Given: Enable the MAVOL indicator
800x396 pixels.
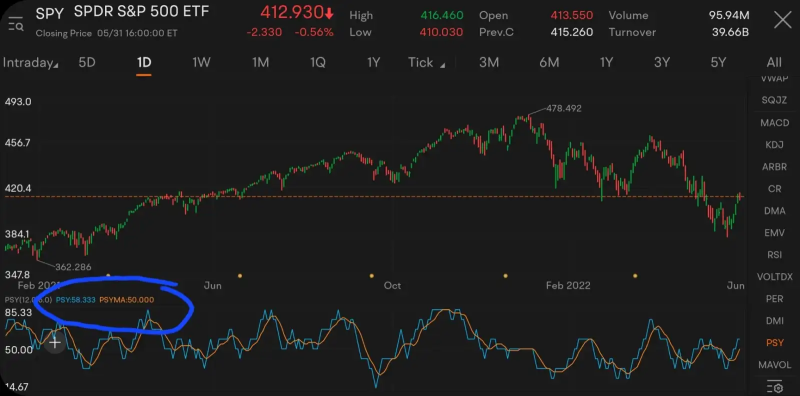Looking at the screenshot, I should [774, 365].
